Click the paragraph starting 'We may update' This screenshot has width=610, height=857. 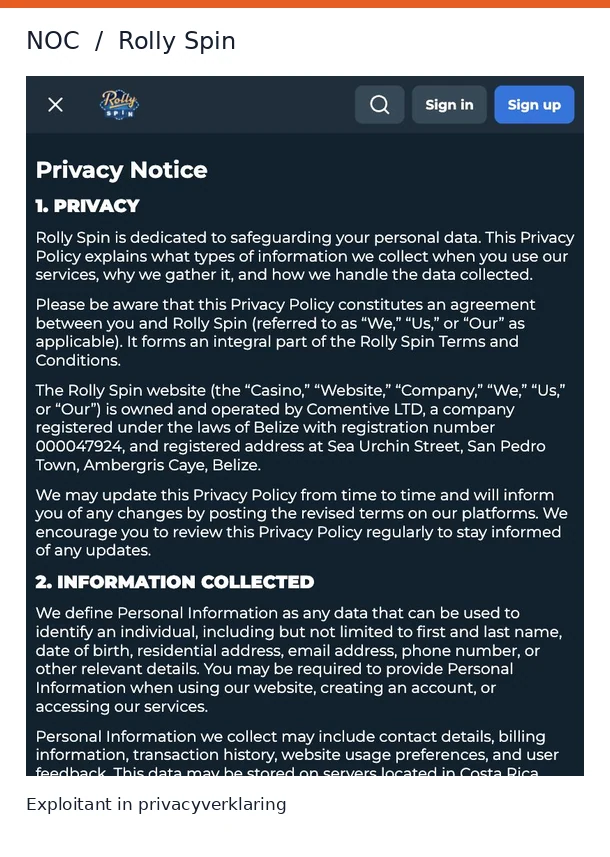pos(301,523)
